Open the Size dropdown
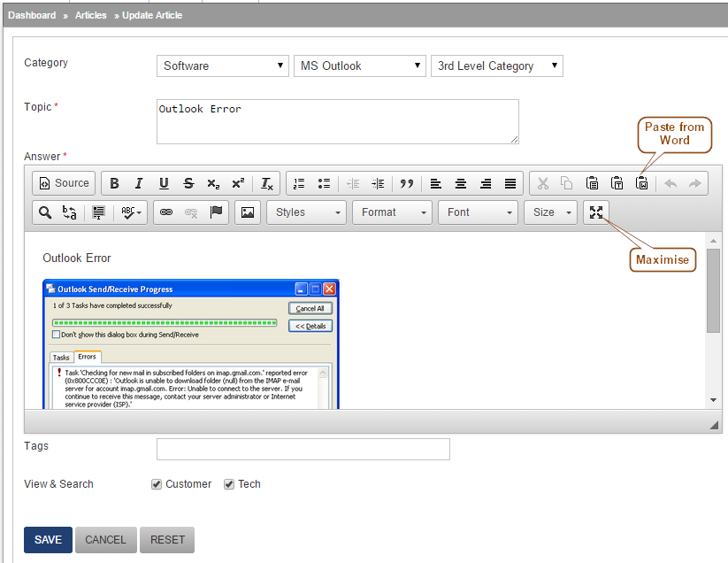Image resolution: width=728 pixels, height=563 pixels. click(550, 212)
